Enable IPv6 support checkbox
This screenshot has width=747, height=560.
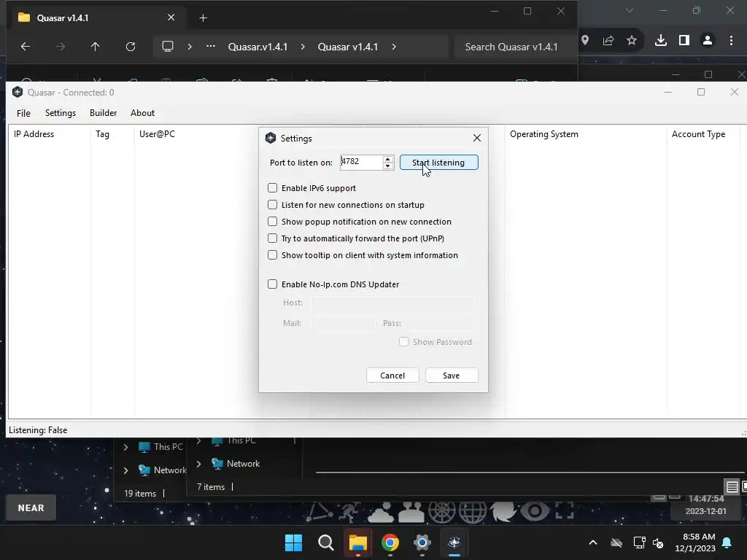pos(273,188)
